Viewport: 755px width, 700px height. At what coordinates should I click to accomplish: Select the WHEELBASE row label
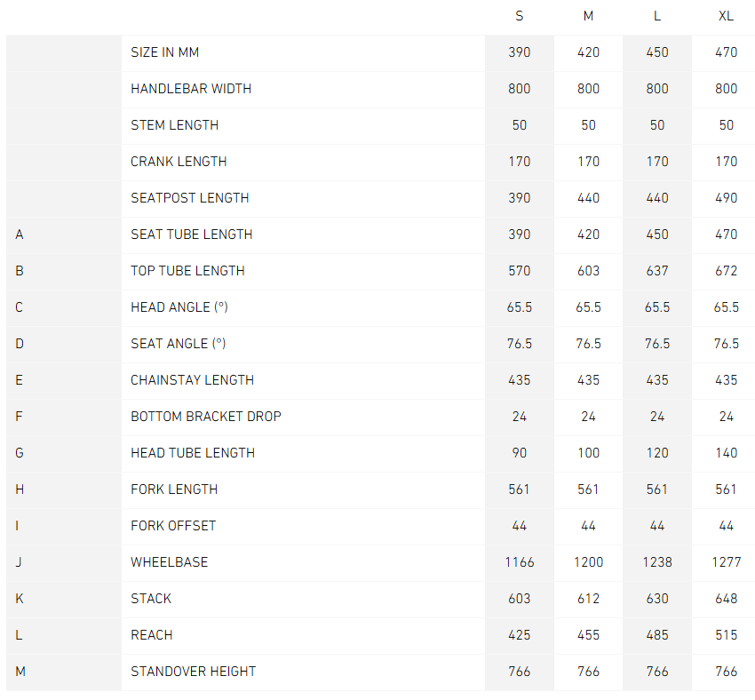tap(169, 562)
